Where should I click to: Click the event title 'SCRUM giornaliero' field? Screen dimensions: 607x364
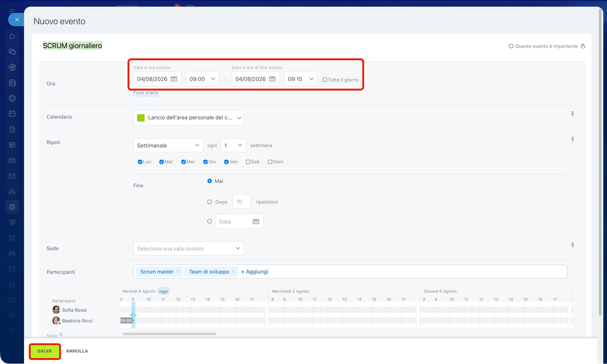(72, 46)
